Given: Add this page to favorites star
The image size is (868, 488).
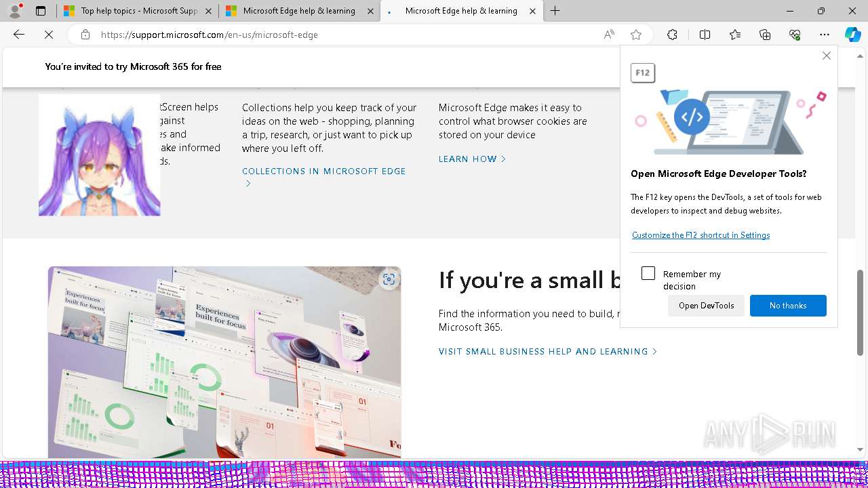Looking at the screenshot, I should (636, 35).
